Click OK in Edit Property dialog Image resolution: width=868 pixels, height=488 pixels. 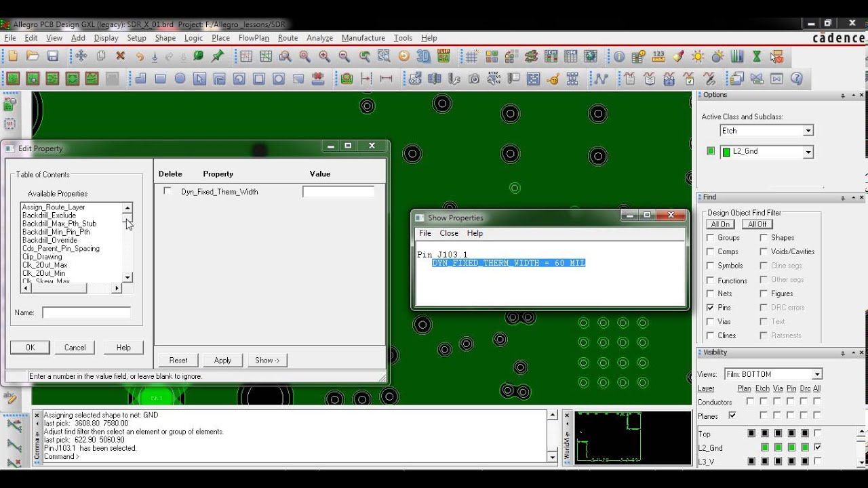[x=30, y=347]
